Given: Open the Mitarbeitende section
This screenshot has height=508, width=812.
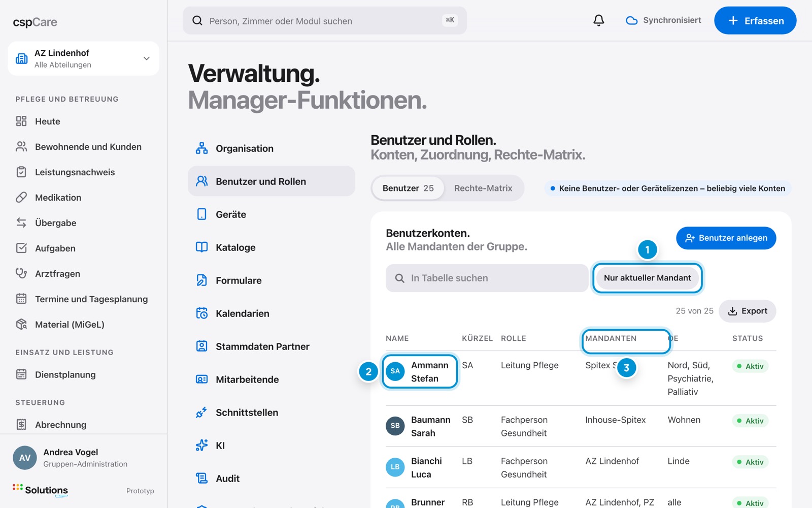Looking at the screenshot, I should click(272, 379).
